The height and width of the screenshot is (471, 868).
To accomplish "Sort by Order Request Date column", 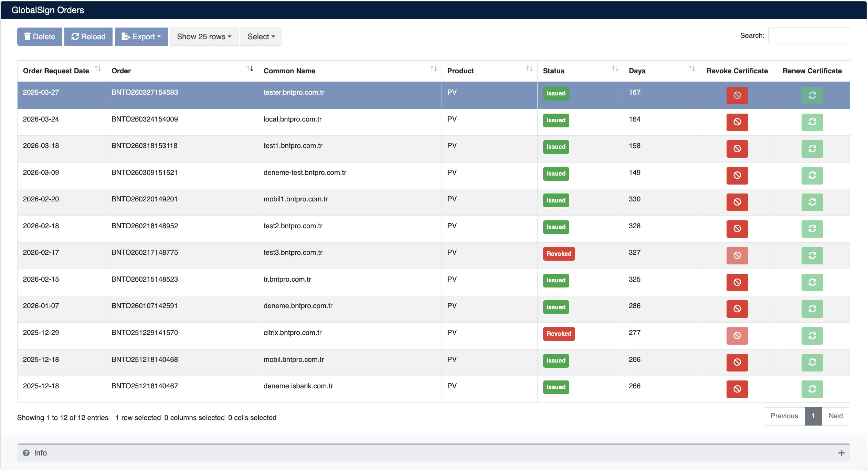I will pyautogui.click(x=62, y=71).
